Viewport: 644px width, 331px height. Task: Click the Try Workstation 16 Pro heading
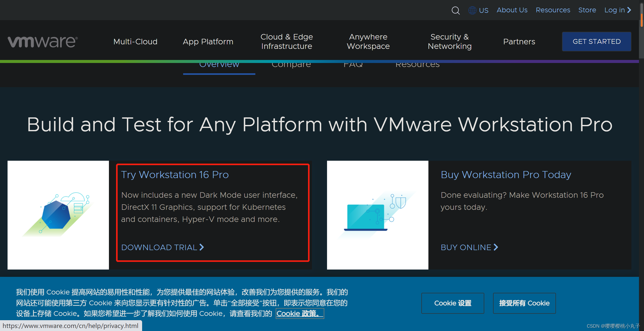175,175
